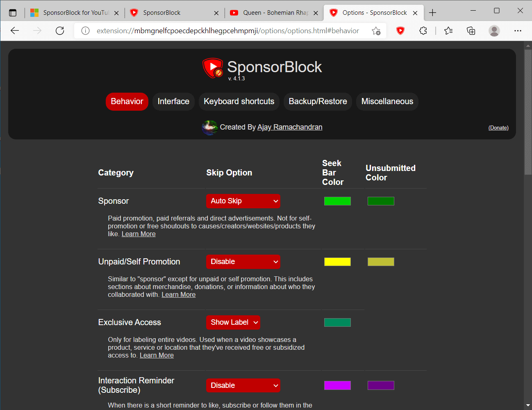The width and height of the screenshot is (532, 410).
Task: Change Interaction Reminder seek bar color
Action: (x=337, y=385)
